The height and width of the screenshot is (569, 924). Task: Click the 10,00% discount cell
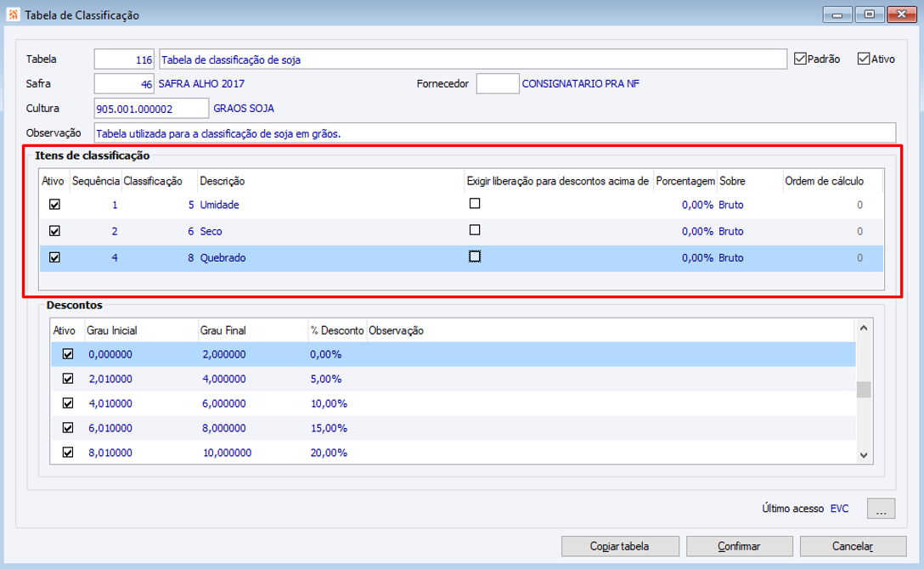[329, 403]
